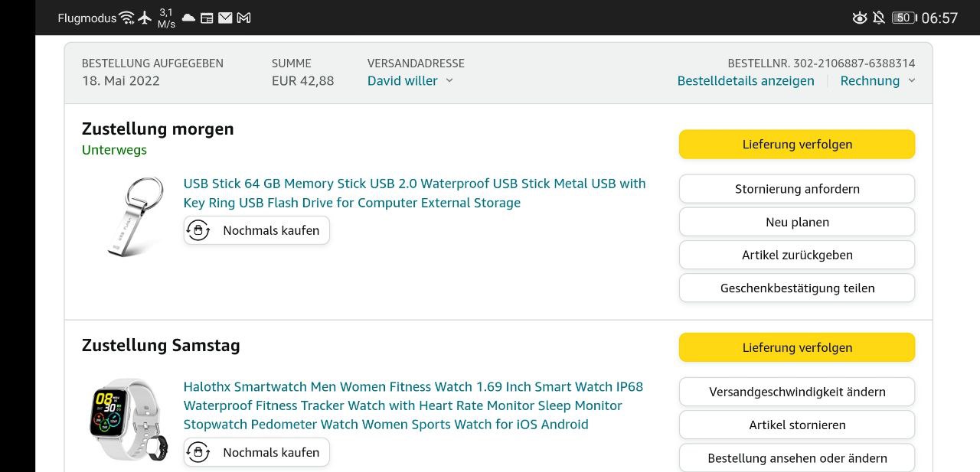The width and height of the screenshot is (980, 472).
Task: Open the Halothx Smartwatch product link
Action: [413, 405]
